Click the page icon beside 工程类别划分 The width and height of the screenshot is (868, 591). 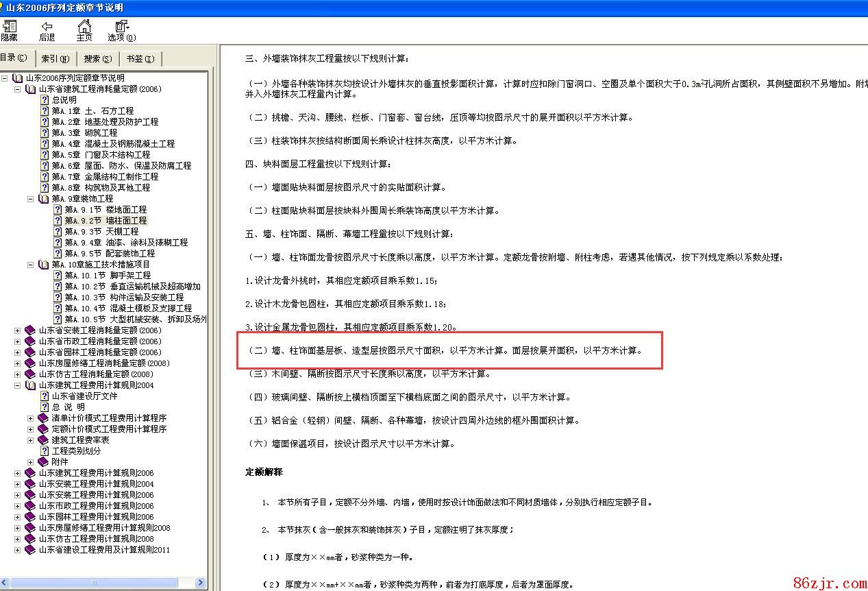point(45,451)
